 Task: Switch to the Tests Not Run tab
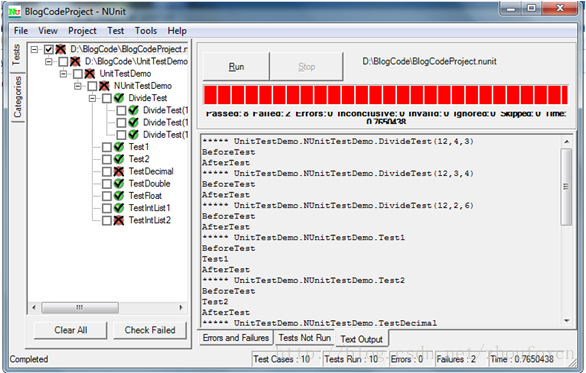pyautogui.click(x=305, y=338)
